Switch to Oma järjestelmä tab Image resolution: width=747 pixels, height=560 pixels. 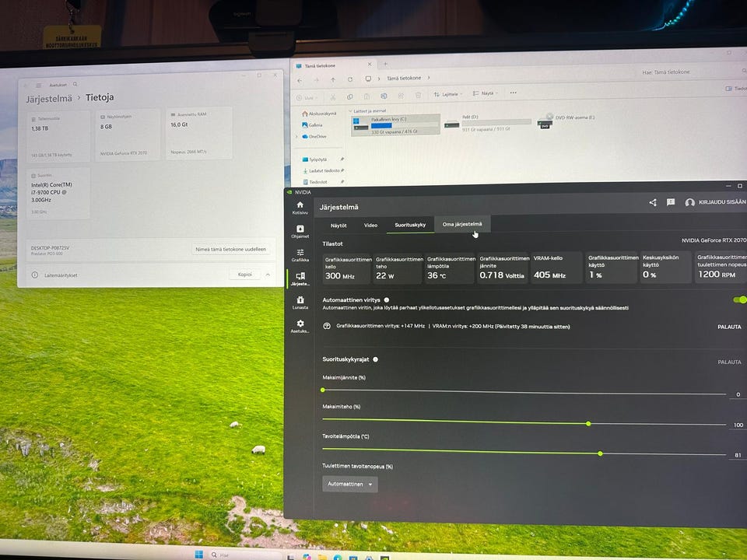(462, 224)
